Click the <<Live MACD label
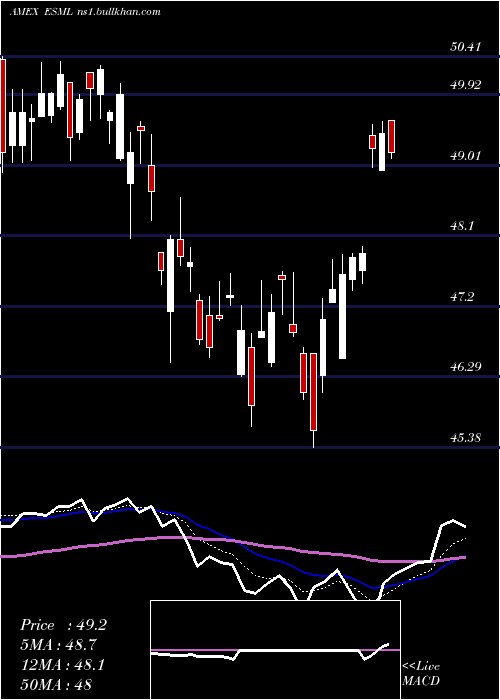Image resolution: width=500 pixels, height=700 pixels. 421,673
